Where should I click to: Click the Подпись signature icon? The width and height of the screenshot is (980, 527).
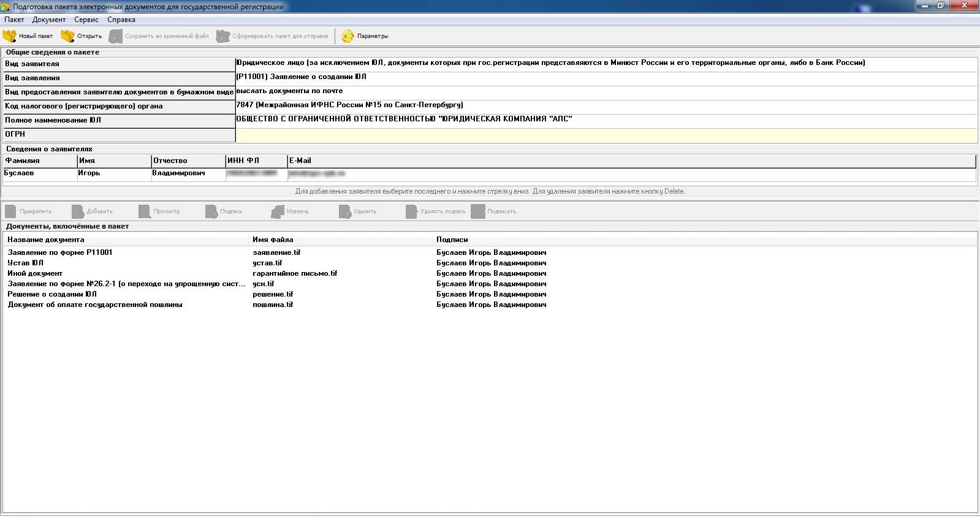(x=211, y=211)
